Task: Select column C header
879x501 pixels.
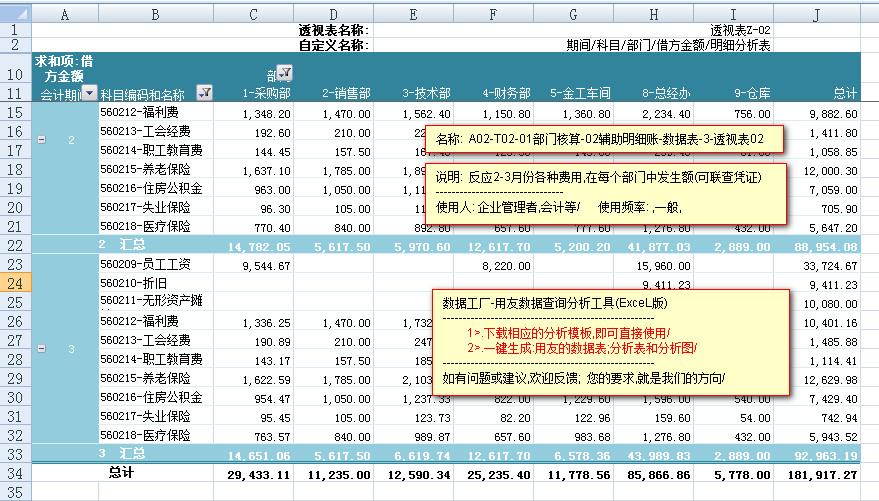Action: pos(254,14)
